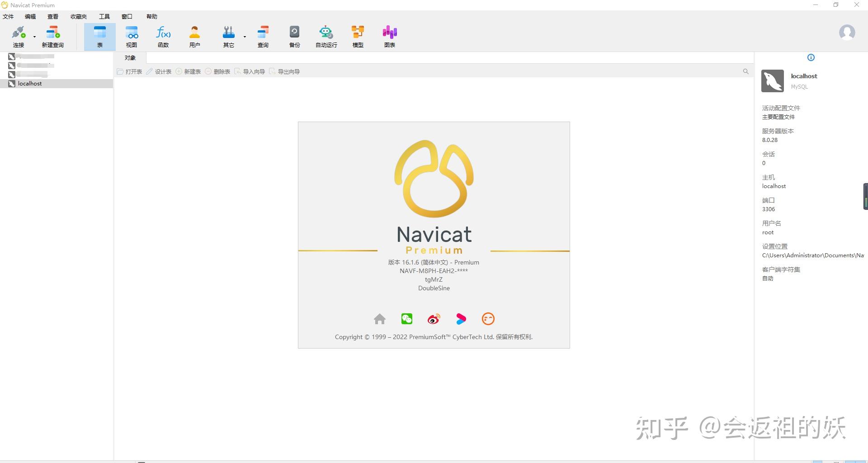Image resolution: width=868 pixels, height=463 pixels.
Task: Click the Backup (备份) toolbar icon
Action: [x=294, y=36]
